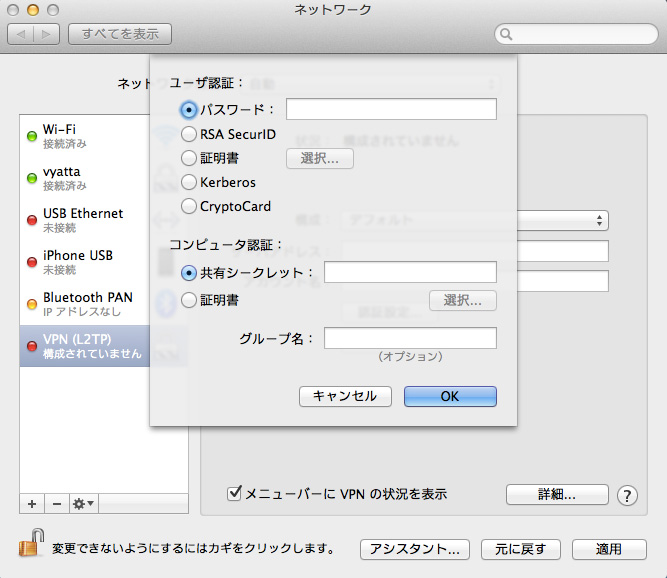667x578 pixels.
Task: Focus the 共有シークレット shared secret field
Action: 410,272
